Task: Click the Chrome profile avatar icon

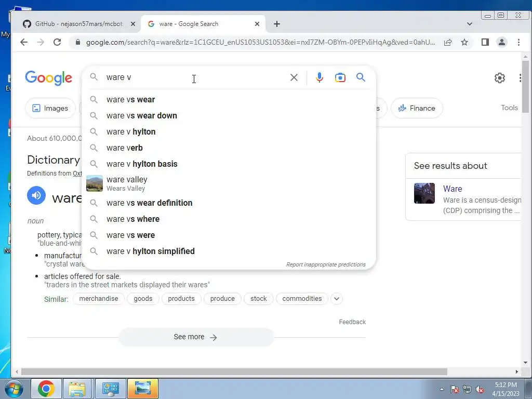Action: [501, 42]
